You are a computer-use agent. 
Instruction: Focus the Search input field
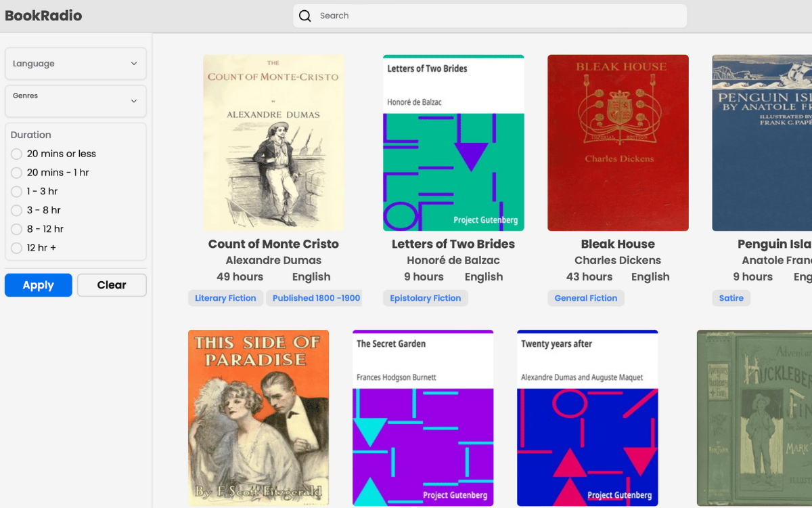tap(490, 16)
